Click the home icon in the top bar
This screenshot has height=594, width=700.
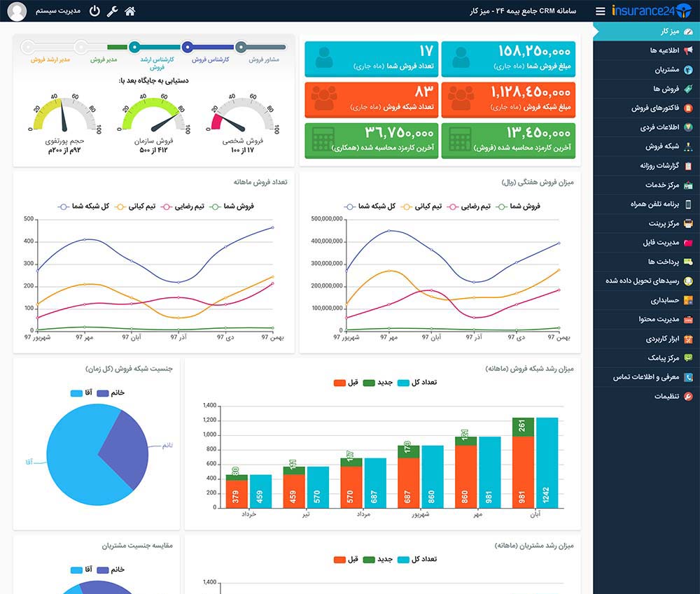coord(130,10)
